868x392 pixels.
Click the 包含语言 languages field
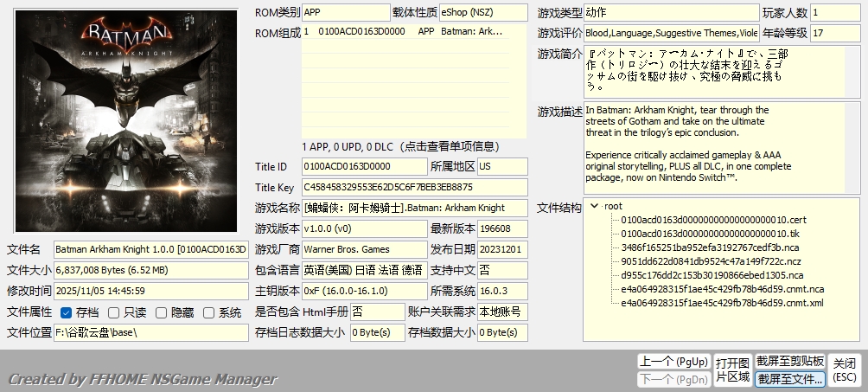364,270
